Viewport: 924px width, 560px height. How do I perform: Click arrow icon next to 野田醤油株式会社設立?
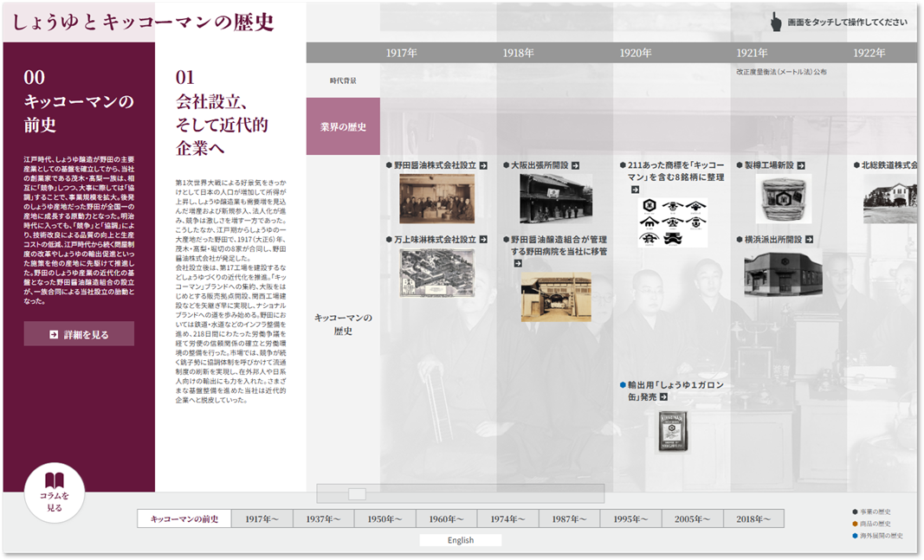coord(483,165)
